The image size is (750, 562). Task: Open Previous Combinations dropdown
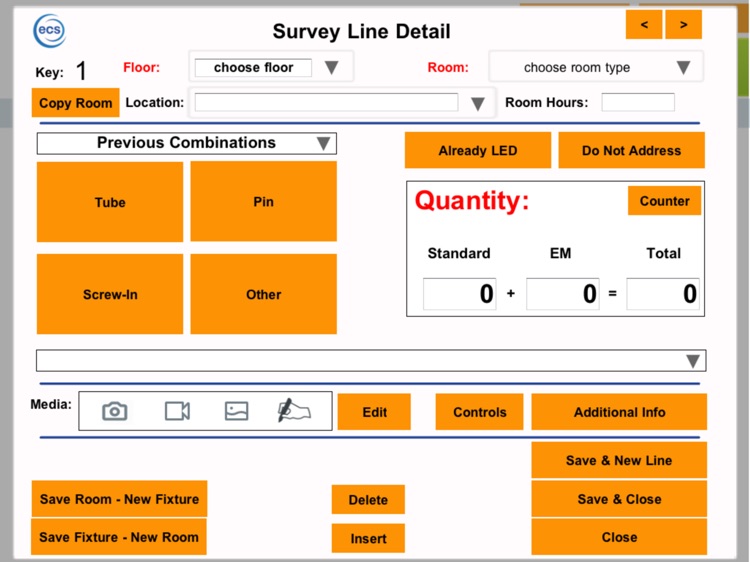187,143
